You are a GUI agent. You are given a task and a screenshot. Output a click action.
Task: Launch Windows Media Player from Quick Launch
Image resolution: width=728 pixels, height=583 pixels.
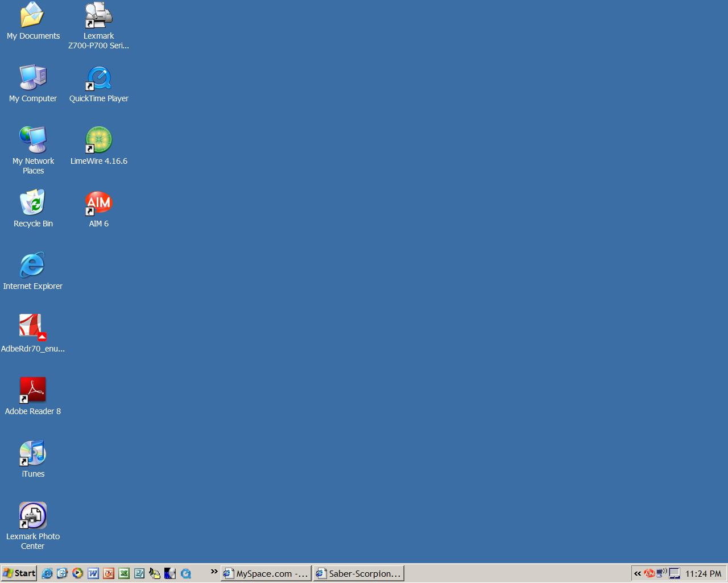pyautogui.click(x=78, y=573)
